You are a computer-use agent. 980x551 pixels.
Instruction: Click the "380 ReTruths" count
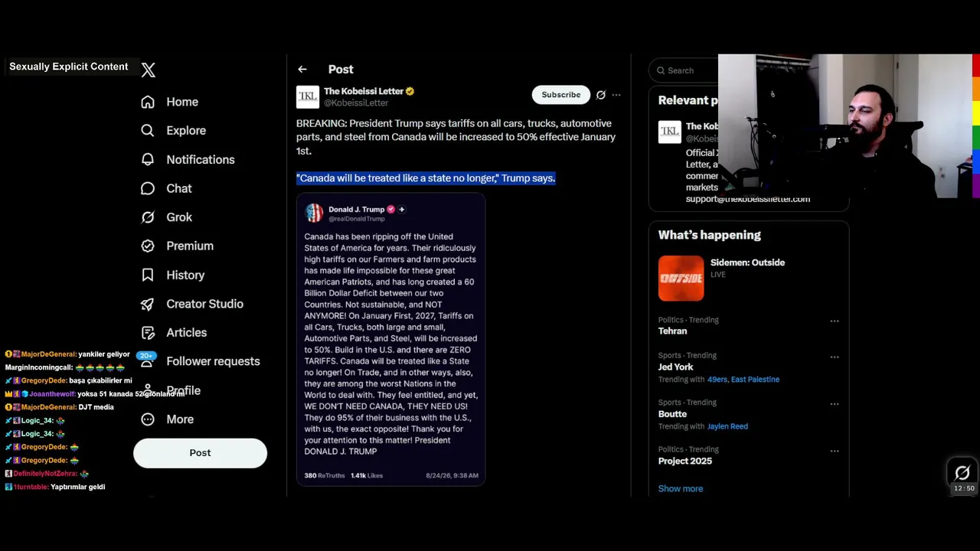pos(325,475)
